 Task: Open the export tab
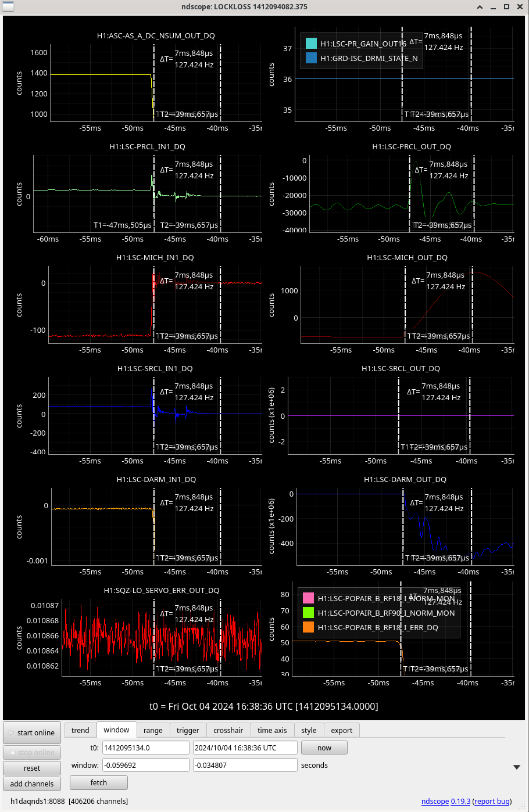point(341,730)
